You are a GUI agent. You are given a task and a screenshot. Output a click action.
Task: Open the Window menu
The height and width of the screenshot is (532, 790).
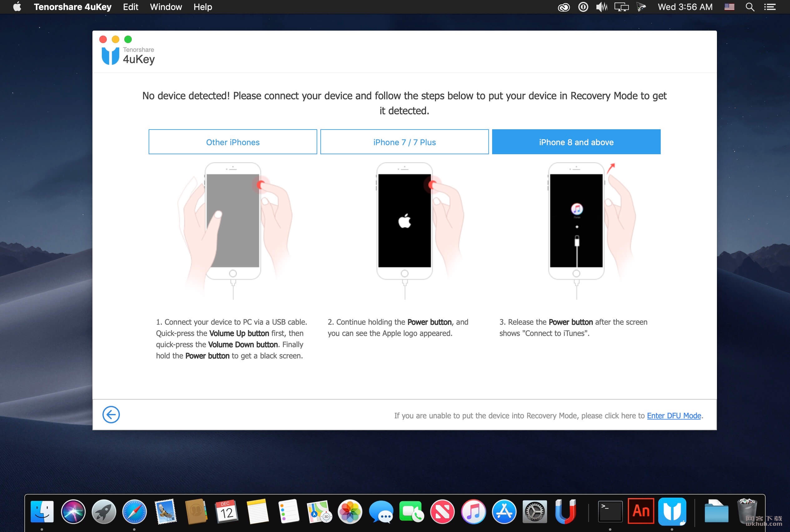[x=166, y=7]
